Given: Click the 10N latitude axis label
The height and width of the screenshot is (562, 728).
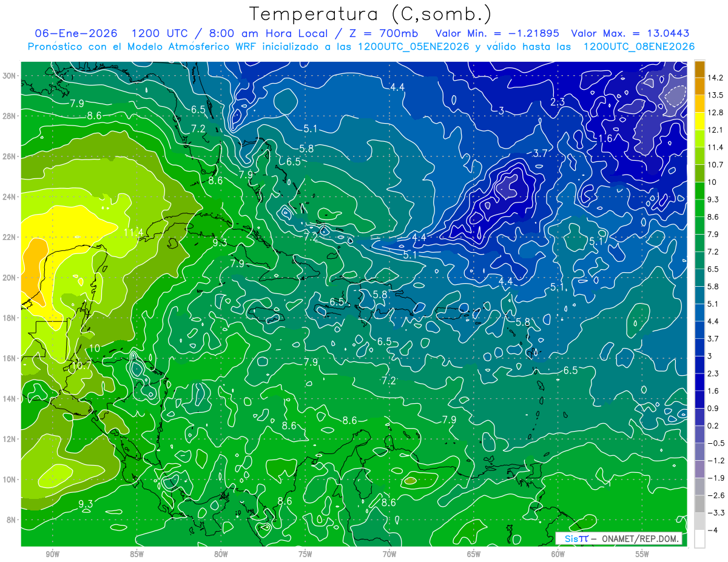Looking at the screenshot, I should [10, 480].
